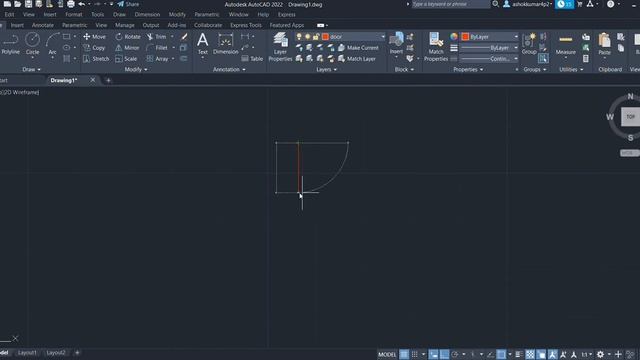The image size is (640, 360).
Task: Click the door layer color swatch
Action: coord(325,37)
